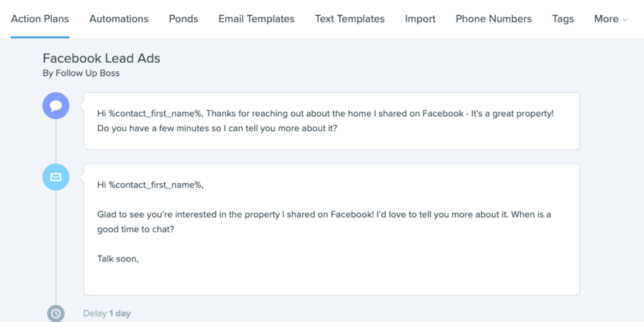Click the By Follow Up Boss subtitle
Image resolution: width=644 pixels, height=322 pixels.
tap(81, 73)
